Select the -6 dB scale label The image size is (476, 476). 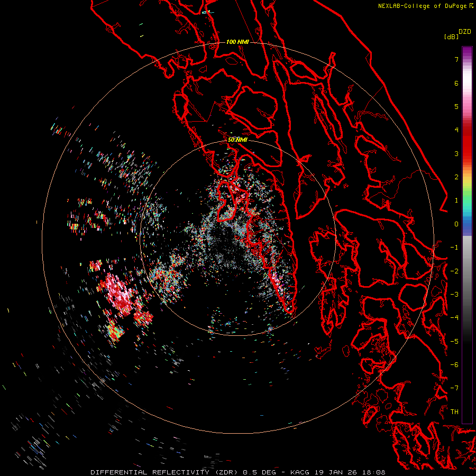coord(454,365)
